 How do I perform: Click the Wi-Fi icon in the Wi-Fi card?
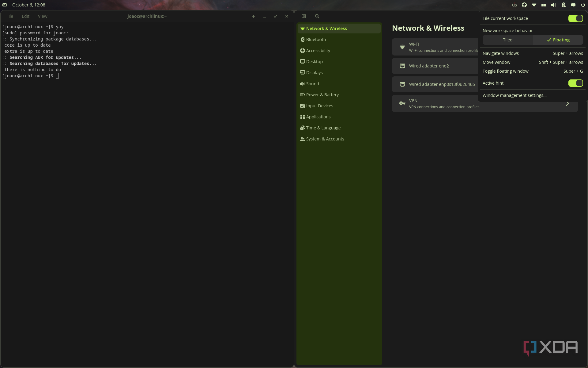pos(402,47)
